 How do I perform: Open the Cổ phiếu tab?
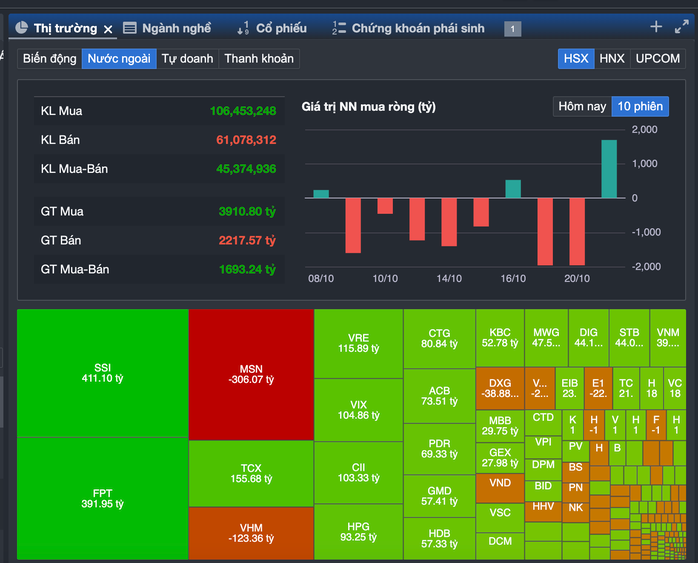pos(281,28)
